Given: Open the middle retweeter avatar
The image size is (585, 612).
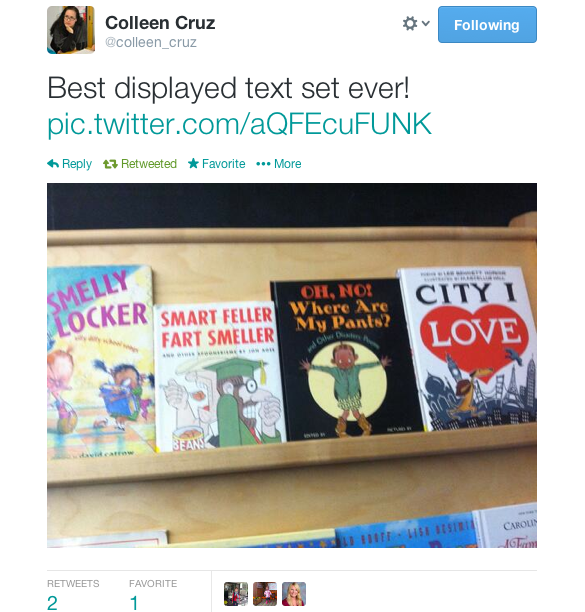Looking at the screenshot, I should tap(265, 594).
